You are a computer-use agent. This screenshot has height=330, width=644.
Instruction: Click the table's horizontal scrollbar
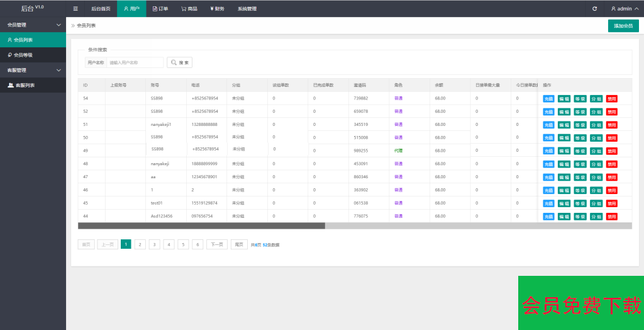201,225
